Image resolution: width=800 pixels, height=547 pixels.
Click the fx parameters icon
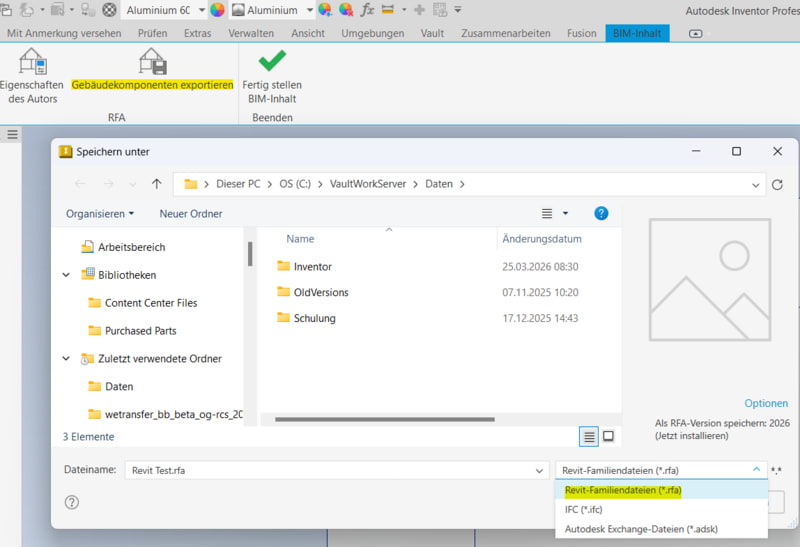tap(367, 10)
